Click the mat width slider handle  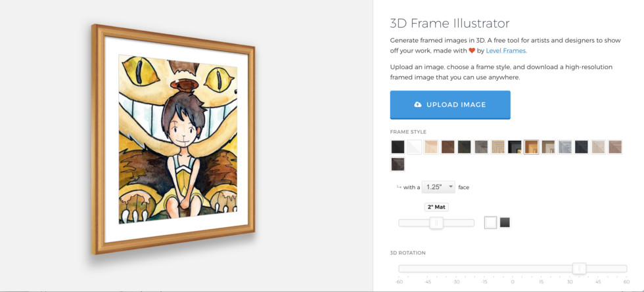point(436,222)
